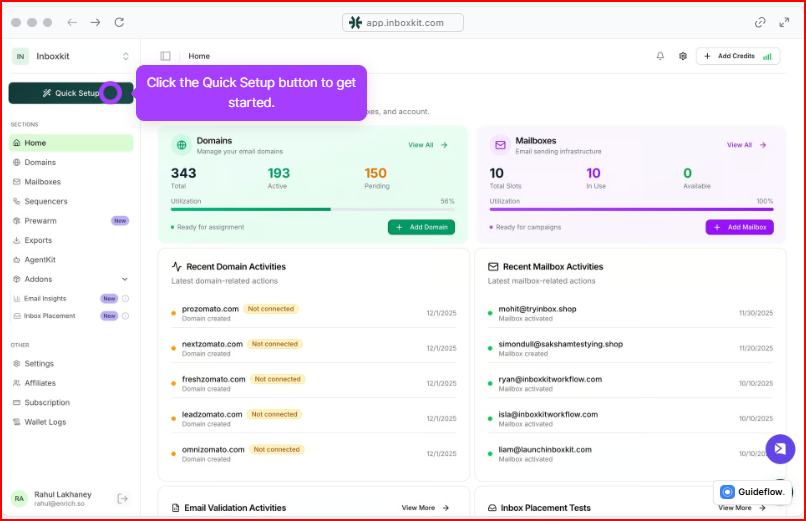
Task: Open the purple chat widget button
Action: point(780,449)
